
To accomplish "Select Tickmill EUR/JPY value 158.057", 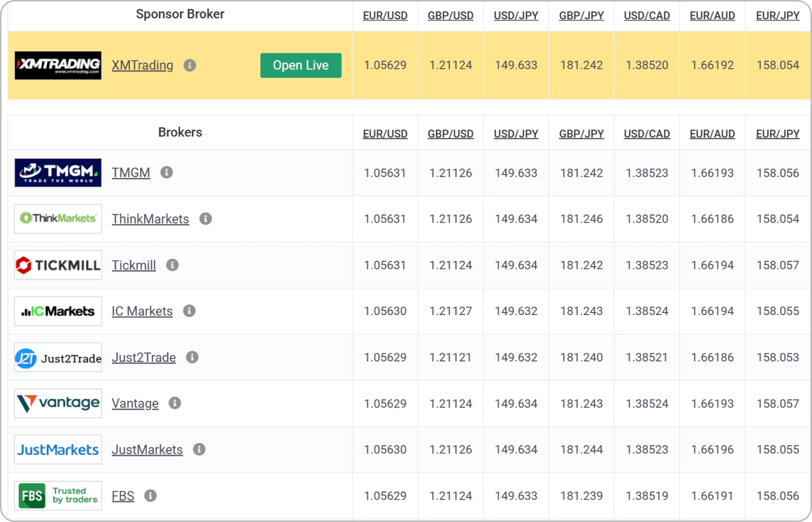I will tap(778, 265).
